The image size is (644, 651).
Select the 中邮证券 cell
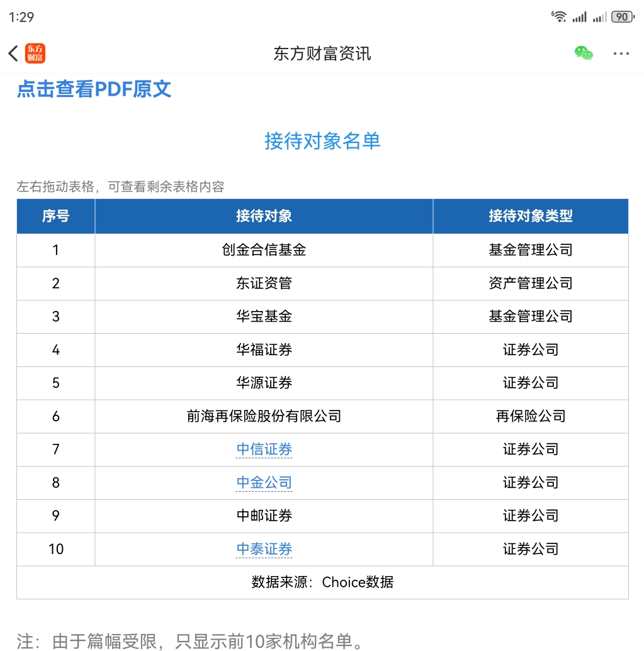(x=264, y=516)
